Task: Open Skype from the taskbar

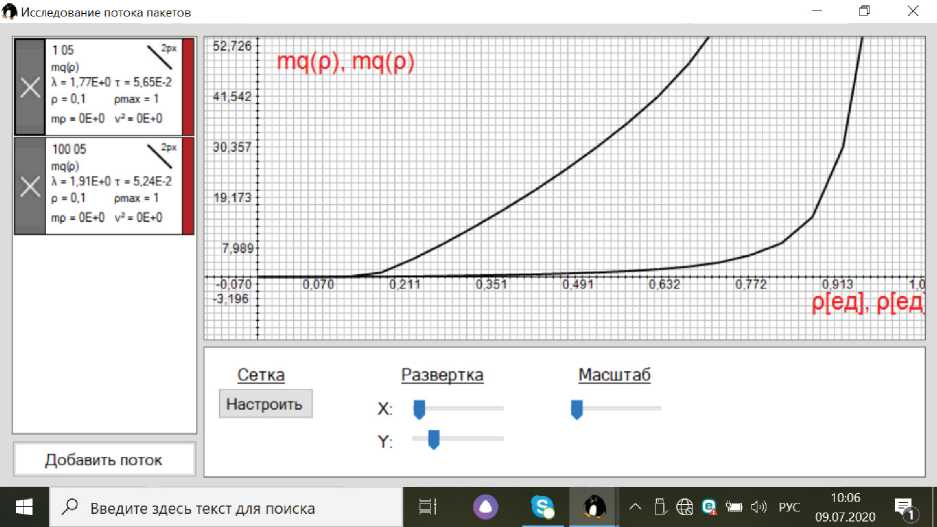Action: (x=543, y=507)
